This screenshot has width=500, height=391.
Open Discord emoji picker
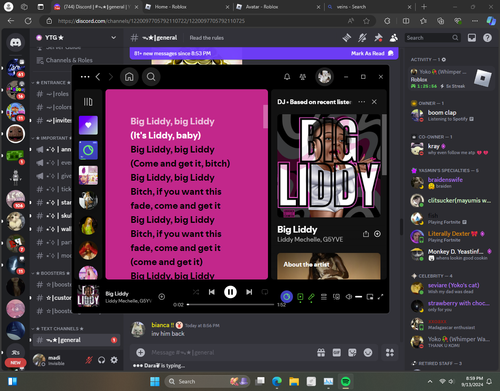[368, 352]
